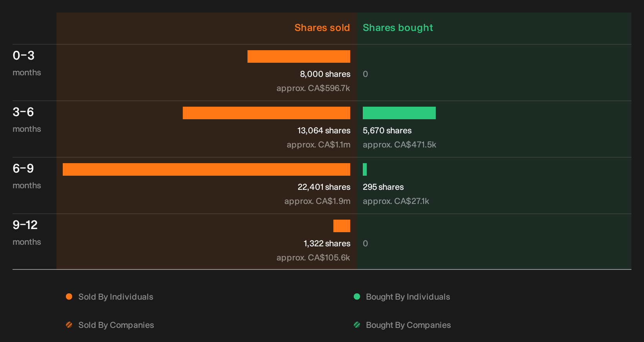The image size is (644, 342).
Task: Click the approx. CA$105.6k amount
Action: point(313,258)
